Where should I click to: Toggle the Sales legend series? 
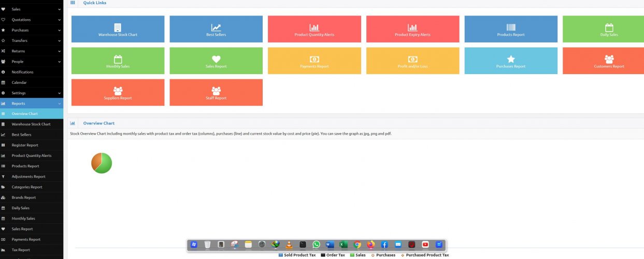point(357,255)
